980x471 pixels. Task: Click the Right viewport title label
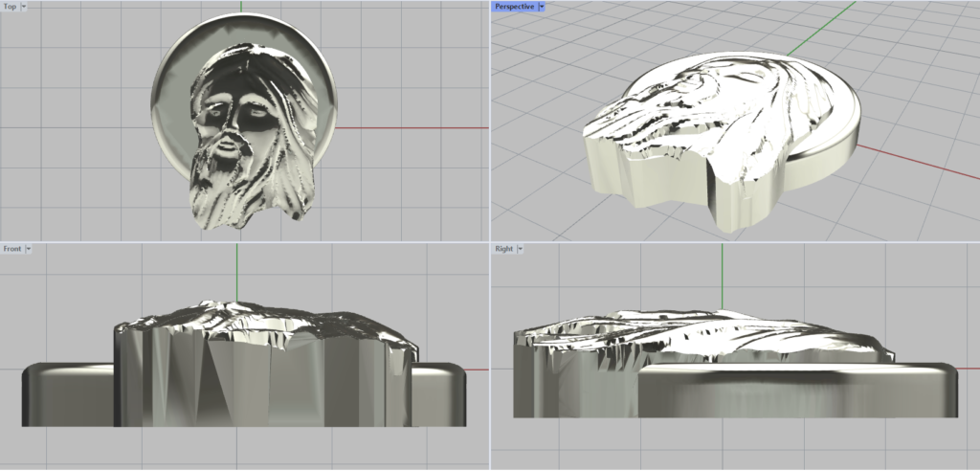pyautogui.click(x=503, y=249)
